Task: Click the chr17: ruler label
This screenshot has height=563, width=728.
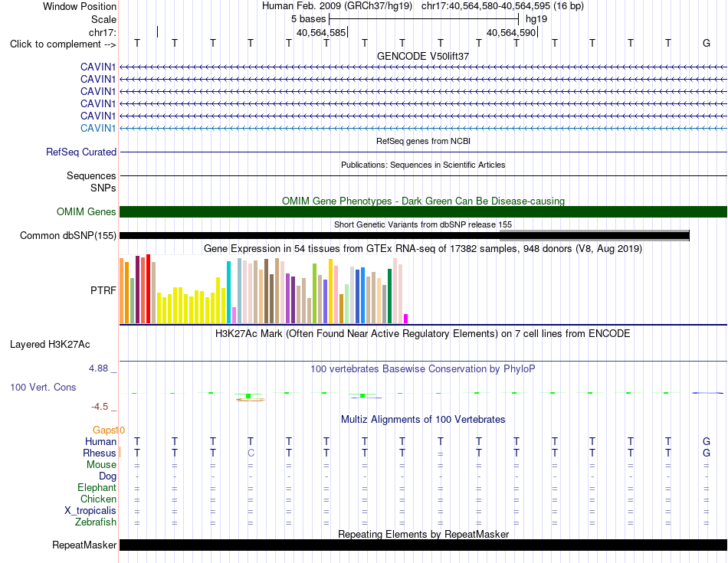Action: (x=103, y=32)
